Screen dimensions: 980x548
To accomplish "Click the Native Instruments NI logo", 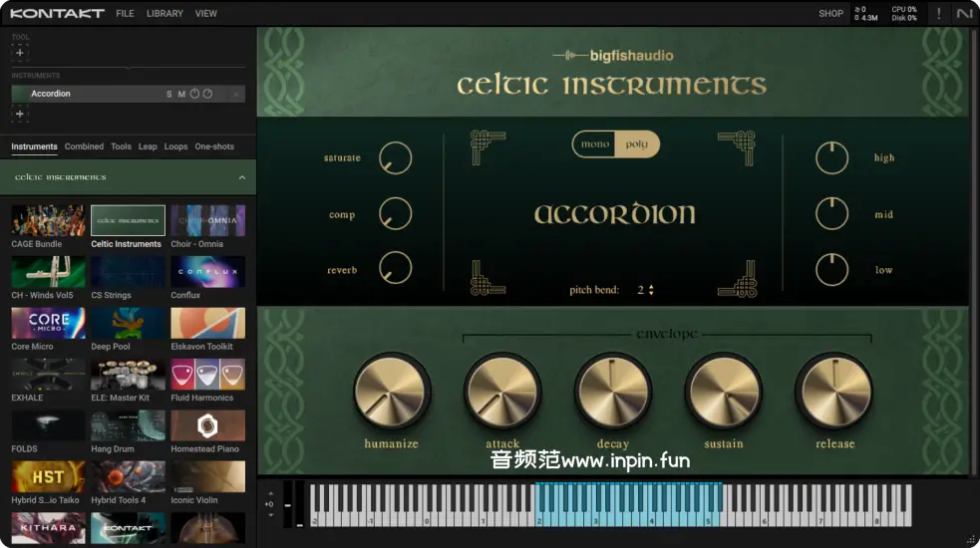I will (964, 13).
